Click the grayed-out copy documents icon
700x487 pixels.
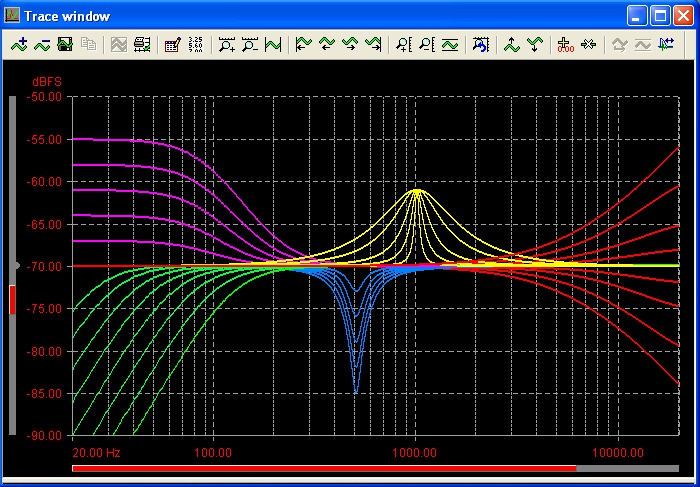89,44
